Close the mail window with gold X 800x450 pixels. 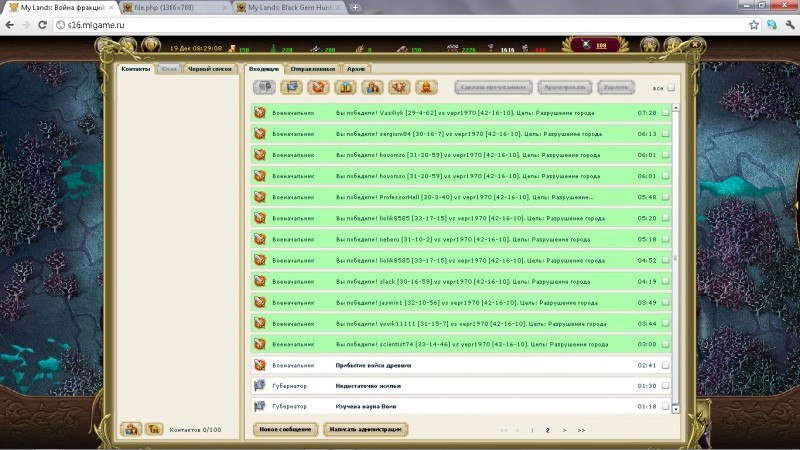[695, 45]
